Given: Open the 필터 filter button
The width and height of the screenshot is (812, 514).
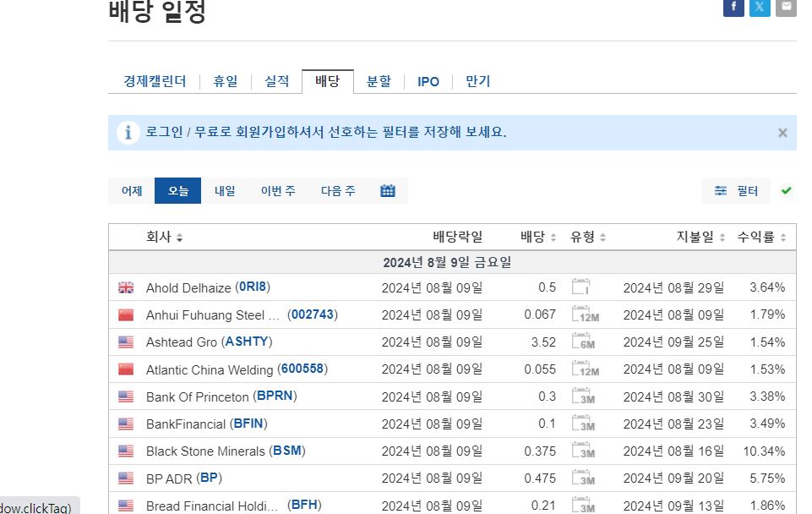Looking at the screenshot, I should coord(736,191).
